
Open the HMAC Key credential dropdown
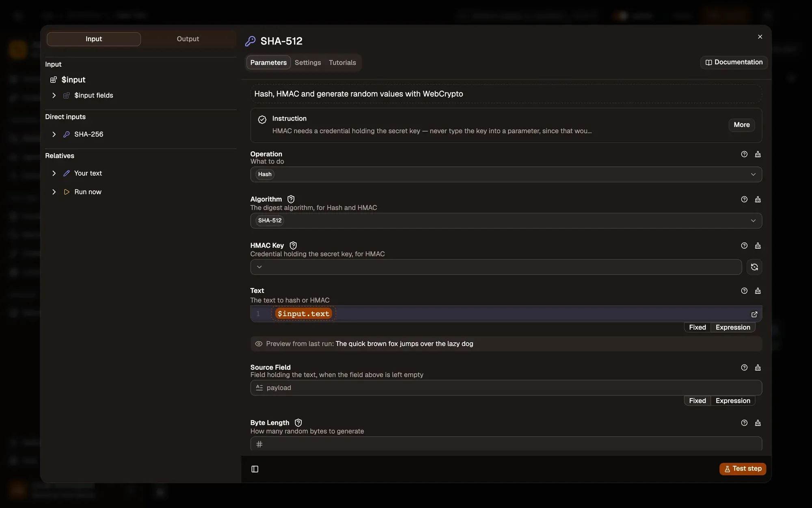click(496, 267)
